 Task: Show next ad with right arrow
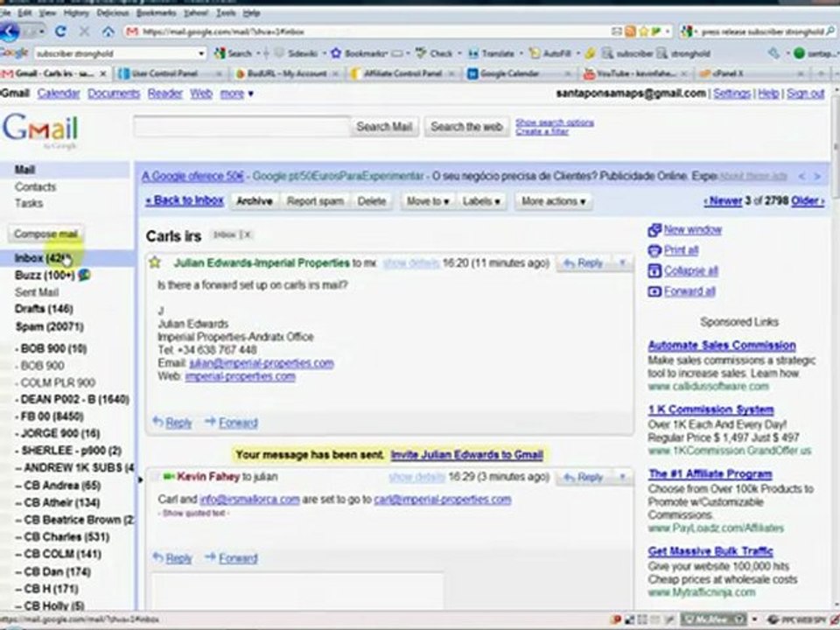tap(817, 176)
